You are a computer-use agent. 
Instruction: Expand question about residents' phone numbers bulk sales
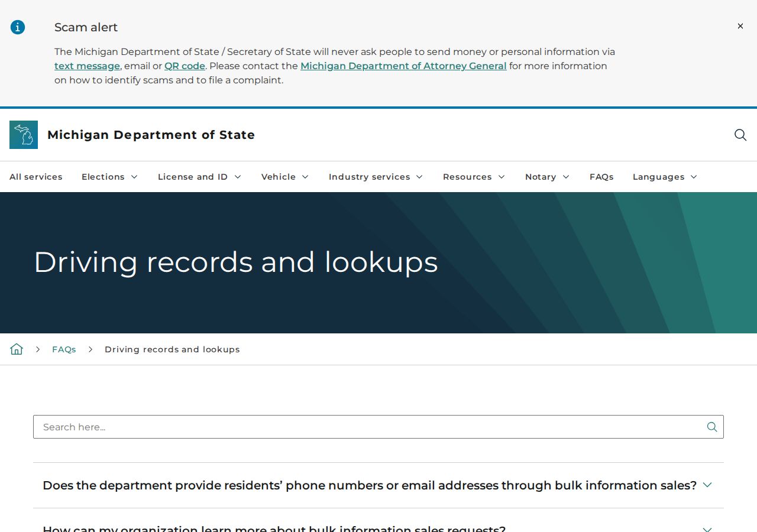point(378,485)
